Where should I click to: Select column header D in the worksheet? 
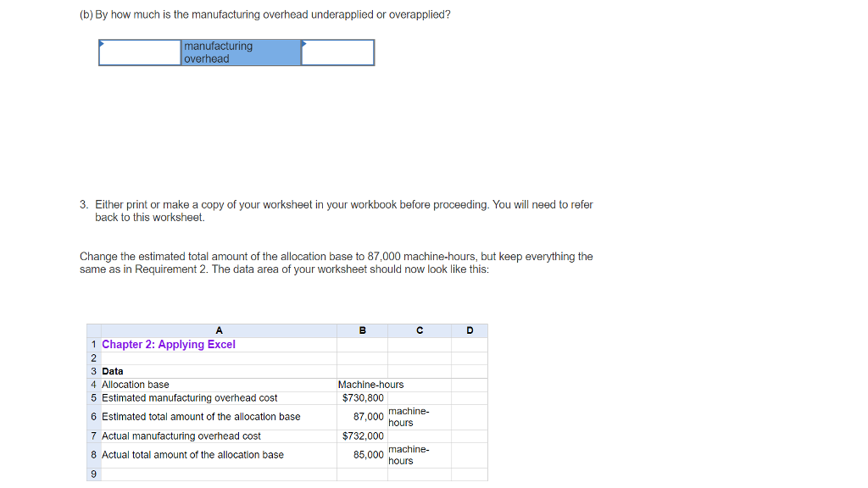(x=470, y=330)
